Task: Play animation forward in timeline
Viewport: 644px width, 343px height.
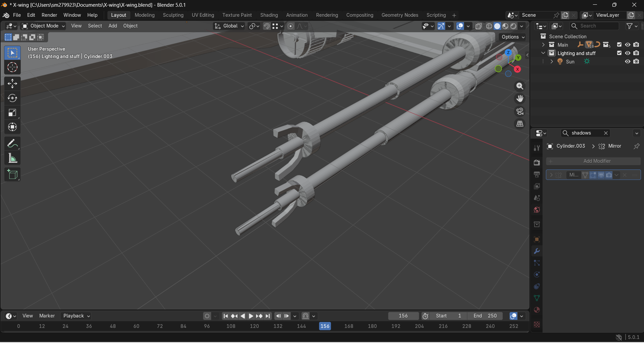Action: coord(251,316)
